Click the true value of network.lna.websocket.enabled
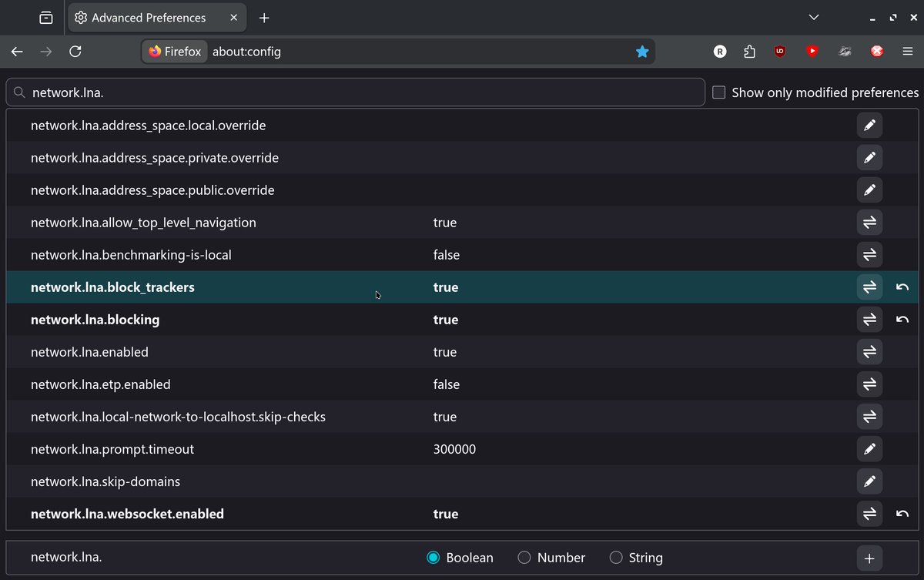The height and width of the screenshot is (580, 924). coord(446,514)
